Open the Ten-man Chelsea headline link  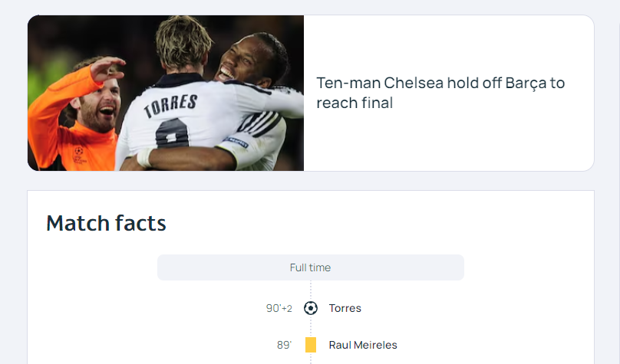point(440,93)
